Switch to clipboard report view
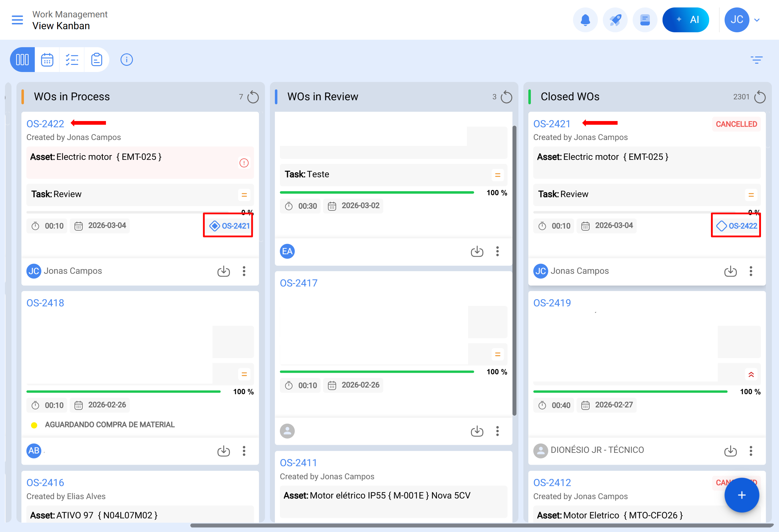The height and width of the screenshot is (532, 779). tap(97, 60)
